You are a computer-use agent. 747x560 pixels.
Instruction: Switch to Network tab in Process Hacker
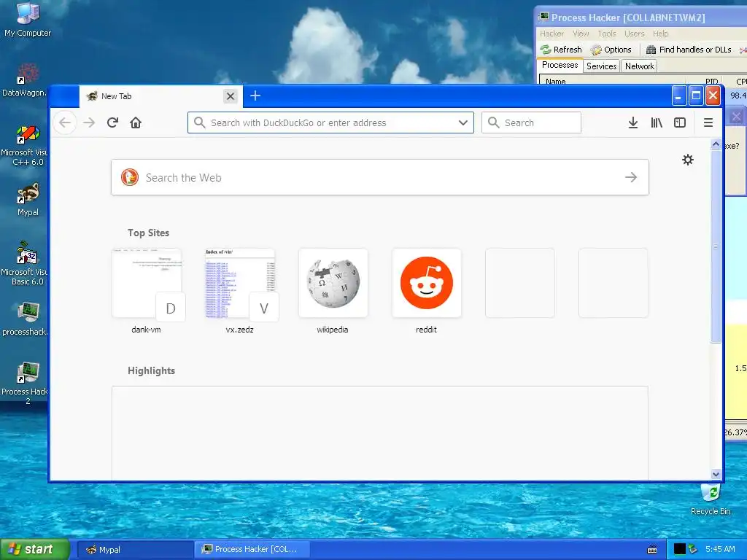pyautogui.click(x=639, y=66)
